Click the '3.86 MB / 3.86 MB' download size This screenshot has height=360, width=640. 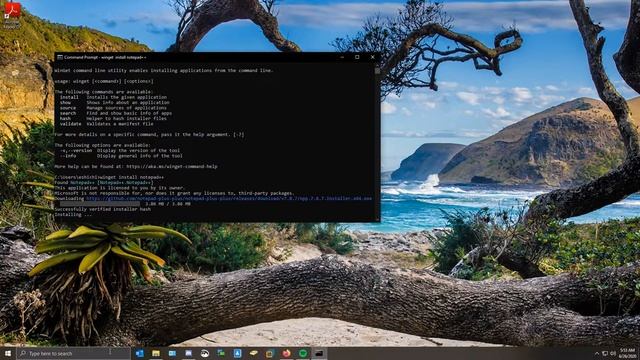tap(168, 204)
